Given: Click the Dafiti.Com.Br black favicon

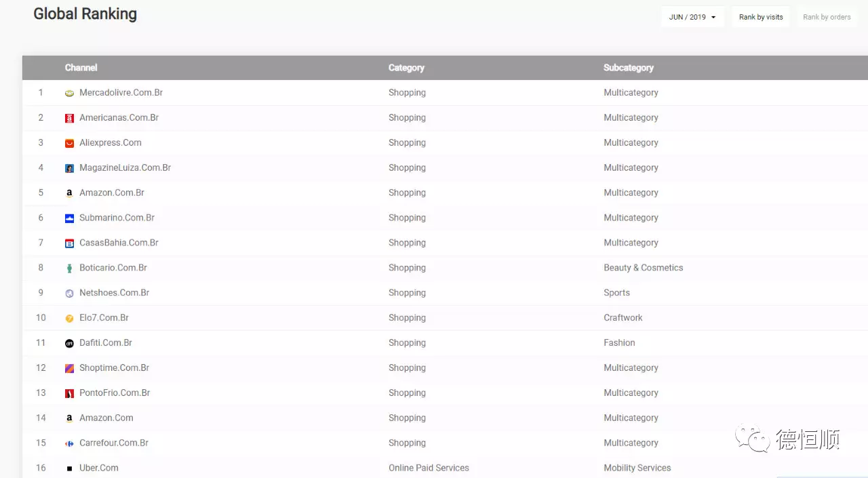Looking at the screenshot, I should [69, 344].
